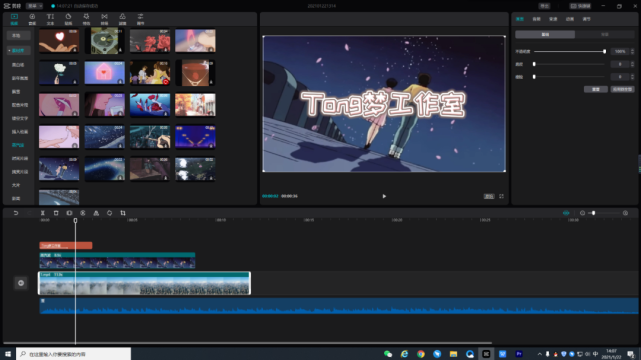The height and width of the screenshot is (360, 641).
Task: Toggle the teal snapping icon above timeline right side
Action: point(566,213)
